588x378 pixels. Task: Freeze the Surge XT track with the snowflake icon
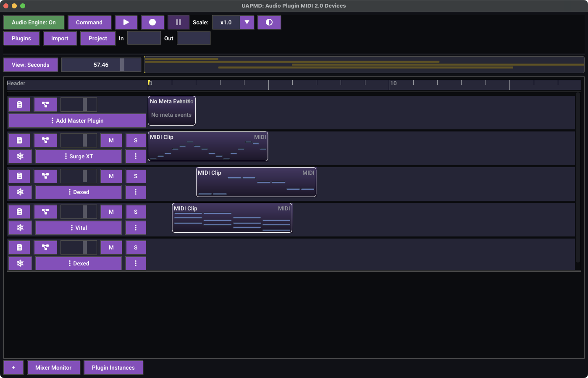(x=20, y=156)
